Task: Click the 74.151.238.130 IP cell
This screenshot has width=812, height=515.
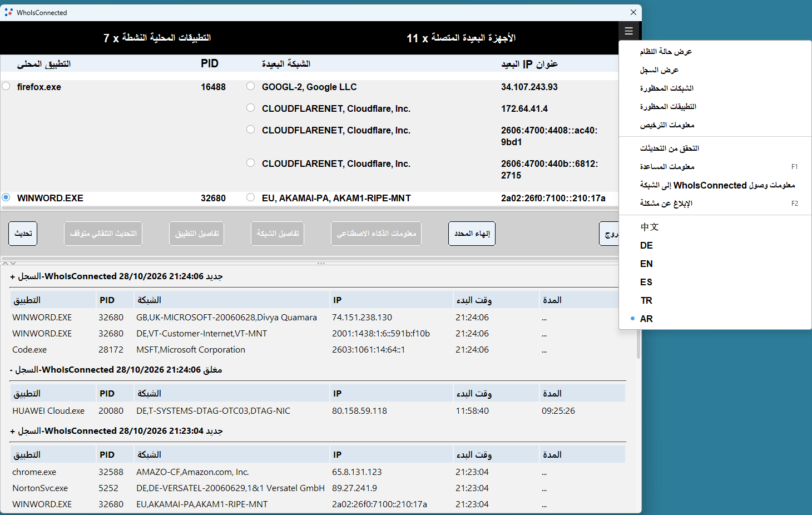Action: tap(362, 318)
